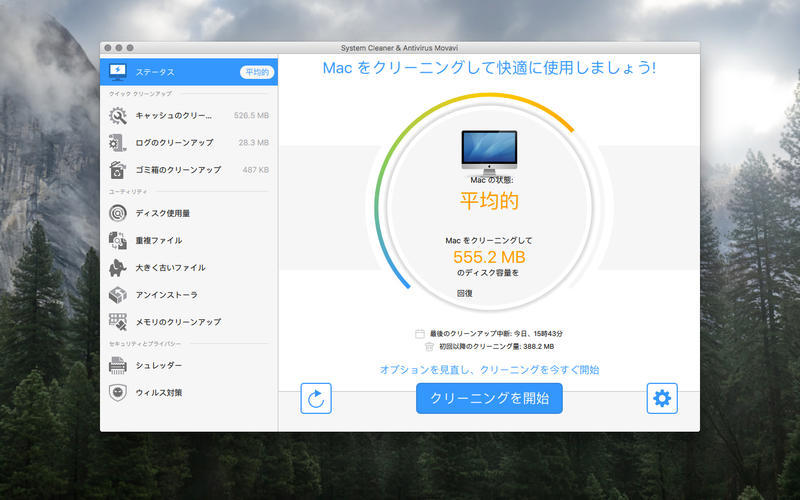
Task: Click the last cleanup time text
Action: click(x=496, y=334)
